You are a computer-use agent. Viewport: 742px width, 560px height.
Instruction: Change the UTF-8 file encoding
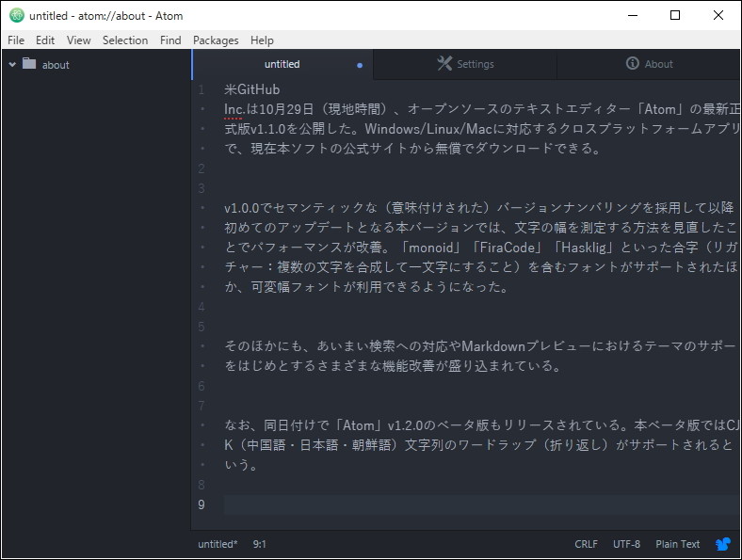click(x=626, y=544)
